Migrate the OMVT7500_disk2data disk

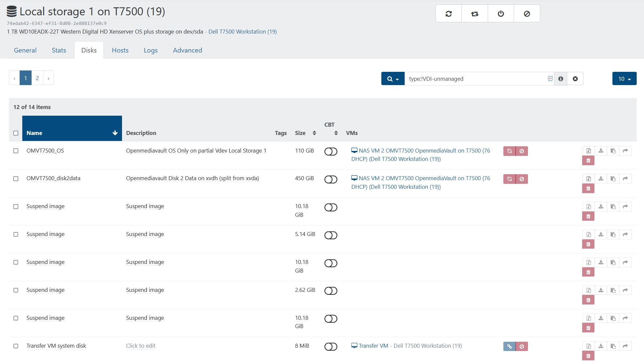click(x=625, y=179)
